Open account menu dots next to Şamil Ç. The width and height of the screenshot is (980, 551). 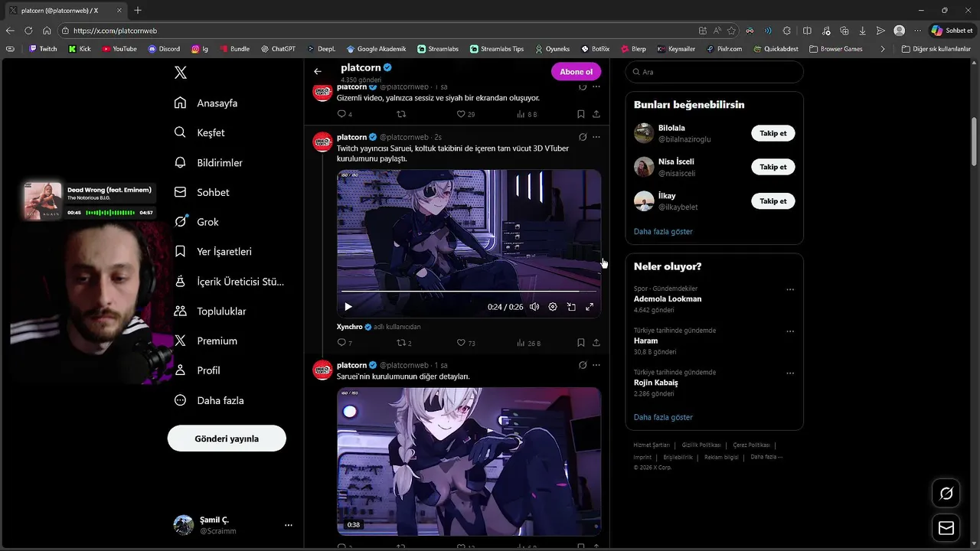click(289, 525)
